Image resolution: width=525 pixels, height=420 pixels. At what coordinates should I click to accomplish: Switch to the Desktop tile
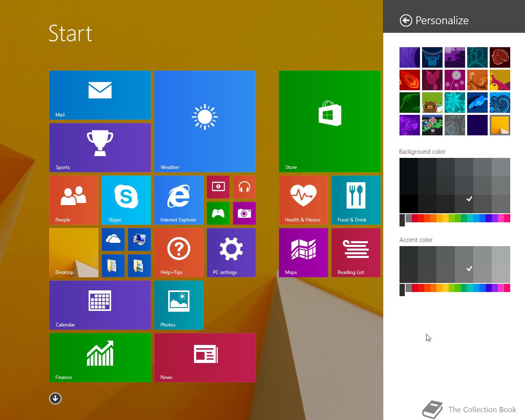pos(74,253)
